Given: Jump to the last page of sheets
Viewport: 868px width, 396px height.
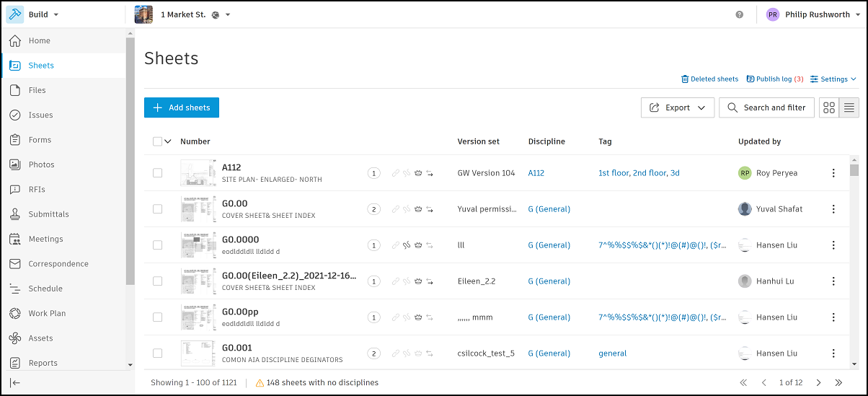Looking at the screenshot, I should (838, 382).
